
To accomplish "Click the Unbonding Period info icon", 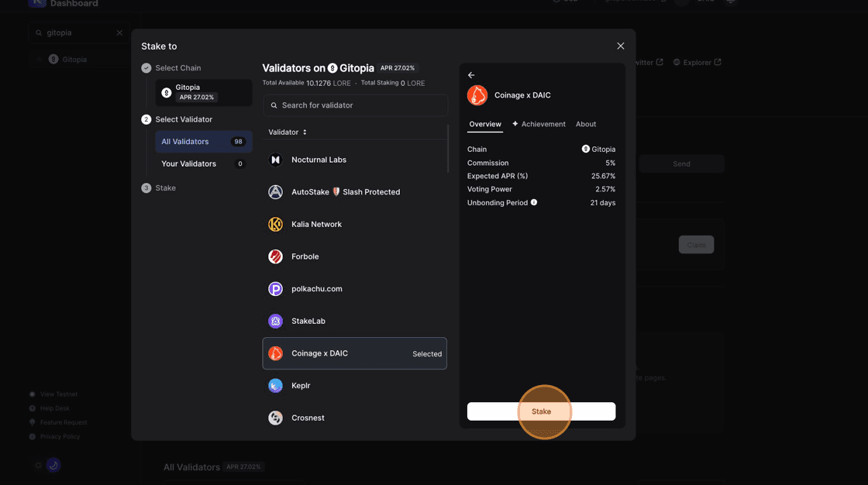I will [534, 202].
